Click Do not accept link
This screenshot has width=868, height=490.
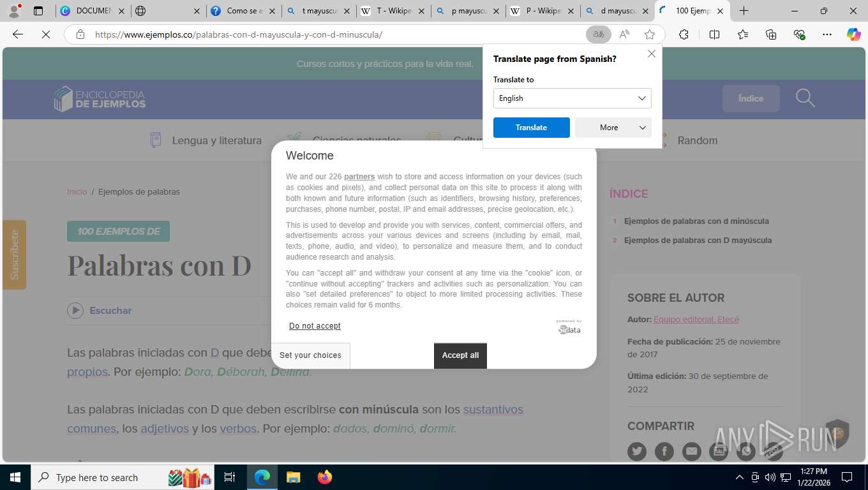point(315,326)
